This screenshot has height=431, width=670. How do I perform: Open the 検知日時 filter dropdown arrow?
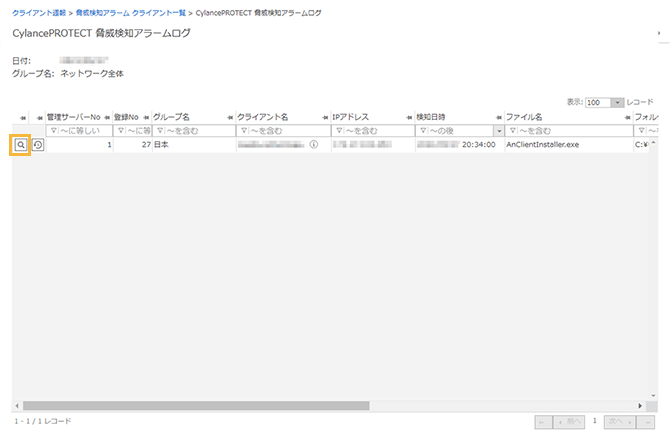click(498, 131)
